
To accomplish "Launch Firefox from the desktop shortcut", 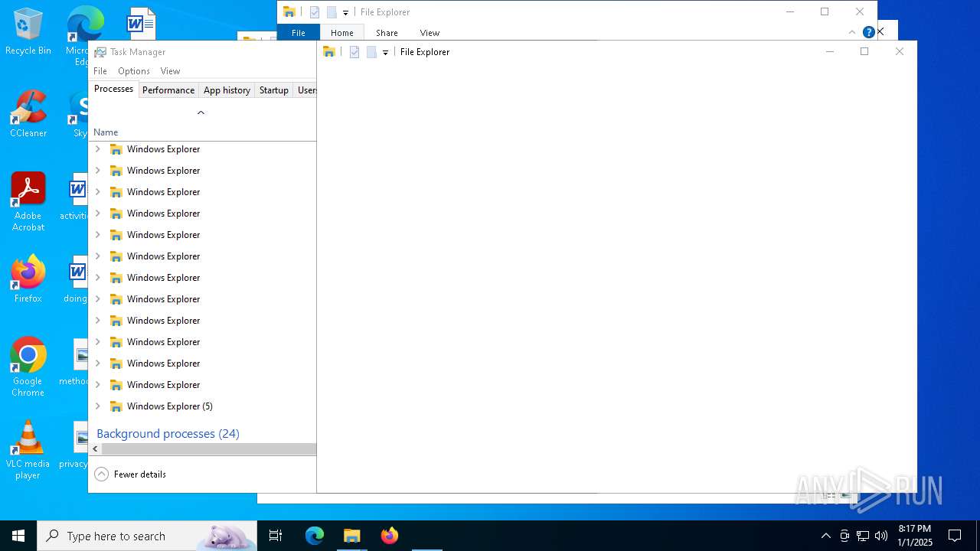I will pos(28,279).
